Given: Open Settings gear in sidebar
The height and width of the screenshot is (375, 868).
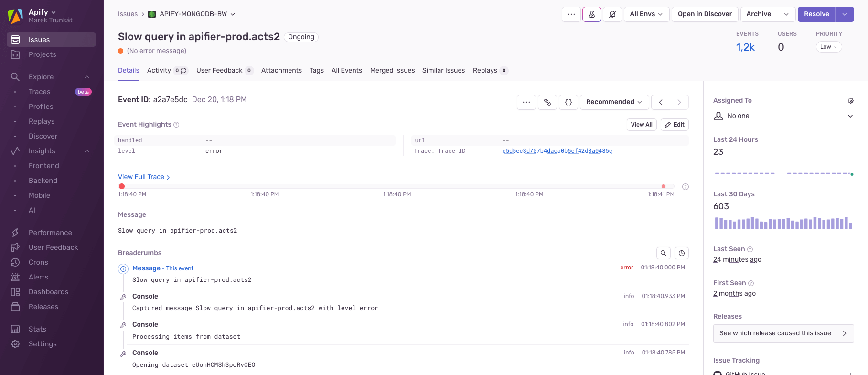Looking at the screenshot, I should 15,344.
